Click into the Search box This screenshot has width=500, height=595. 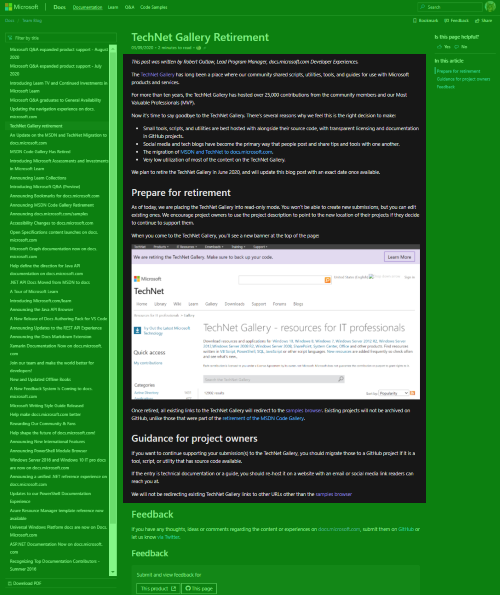click(450, 7)
